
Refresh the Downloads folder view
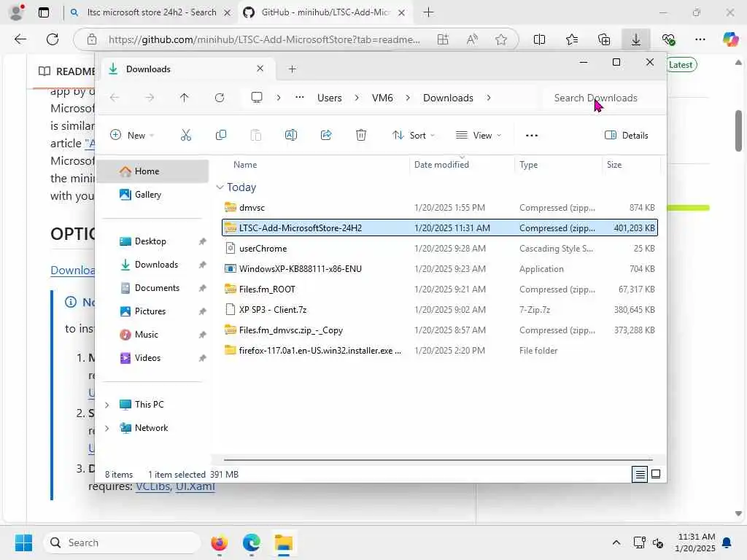point(219,98)
